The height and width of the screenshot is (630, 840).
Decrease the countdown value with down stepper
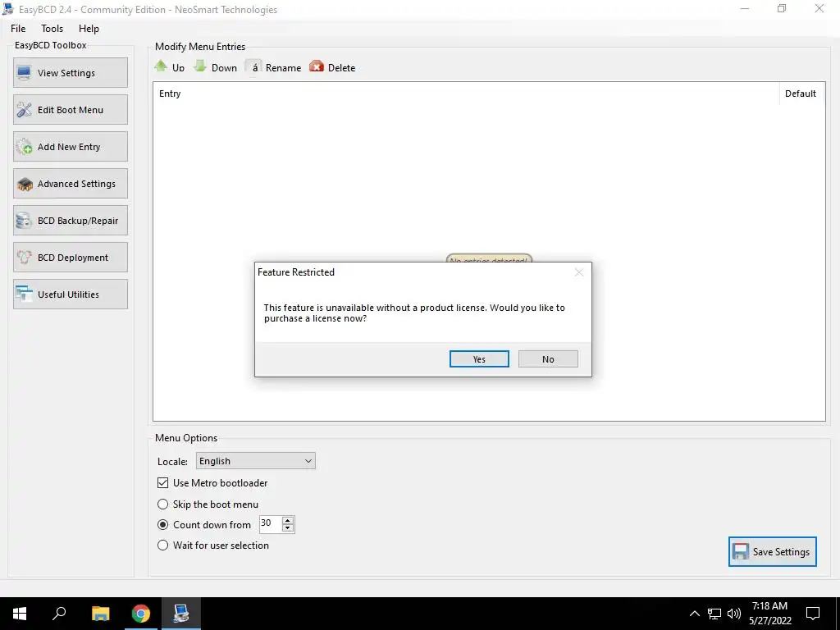(288, 528)
